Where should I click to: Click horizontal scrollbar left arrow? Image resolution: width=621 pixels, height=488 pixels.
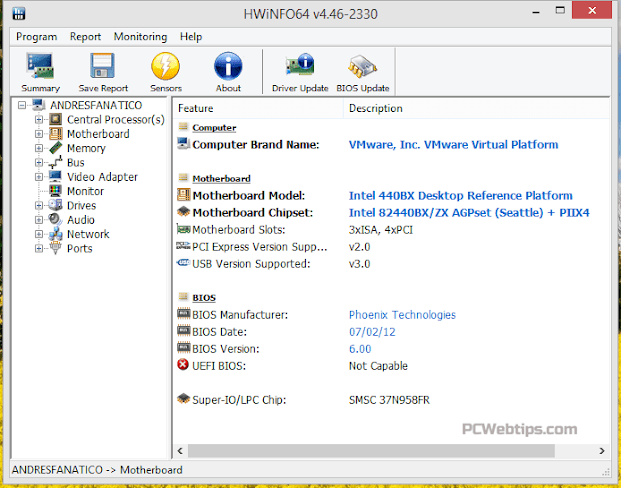point(180,451)
